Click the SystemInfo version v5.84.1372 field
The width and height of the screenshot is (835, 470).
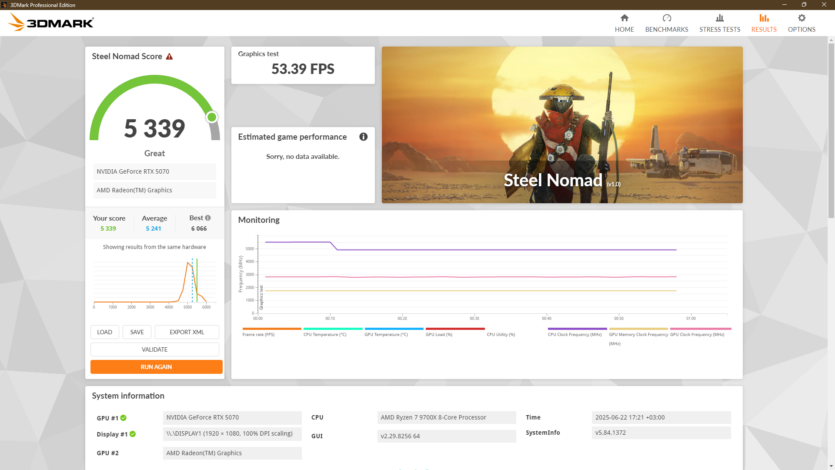point(661,433)
